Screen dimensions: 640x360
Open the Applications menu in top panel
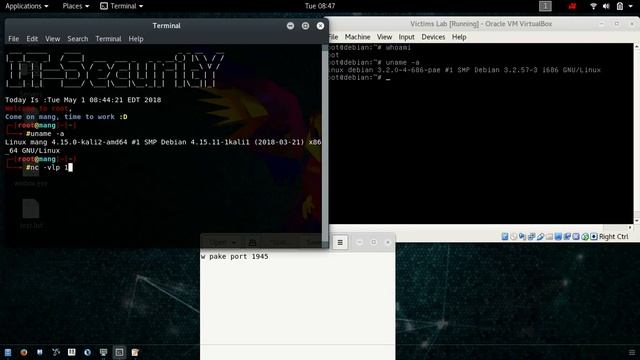click(27, 6)
